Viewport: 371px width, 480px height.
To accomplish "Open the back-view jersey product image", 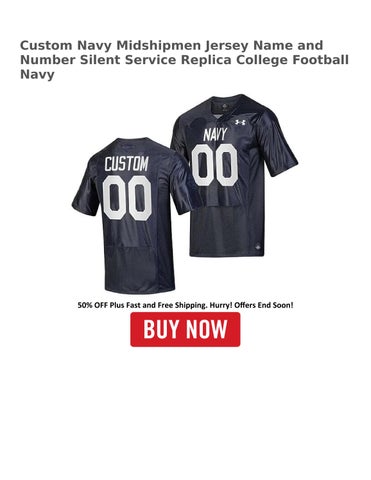I will tap(132, 215).
